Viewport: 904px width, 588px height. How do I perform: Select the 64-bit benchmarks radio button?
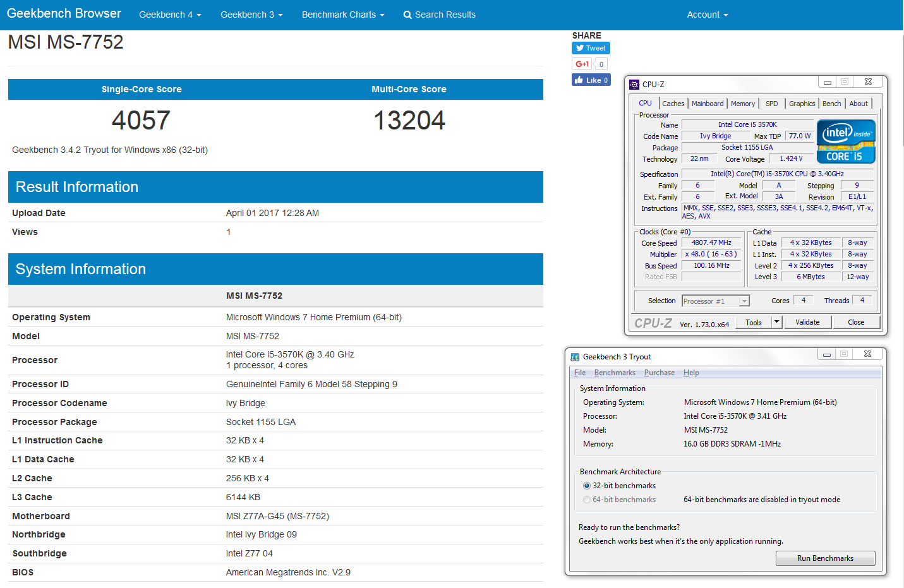pos(587,500)
